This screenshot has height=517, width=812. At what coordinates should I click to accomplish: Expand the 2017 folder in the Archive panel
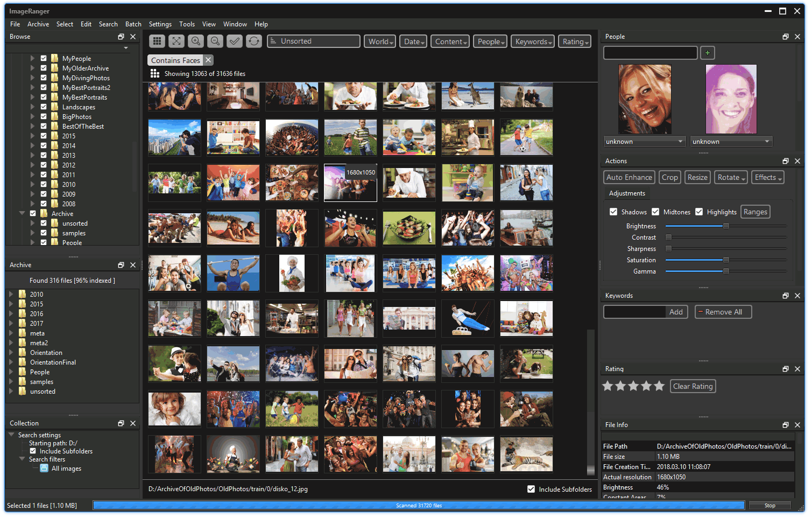click(x=12, y=323)
